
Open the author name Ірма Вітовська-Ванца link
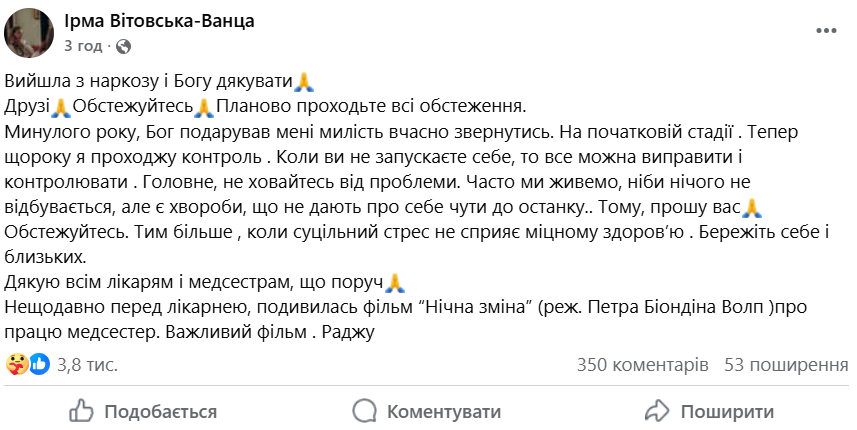[159, 21]
